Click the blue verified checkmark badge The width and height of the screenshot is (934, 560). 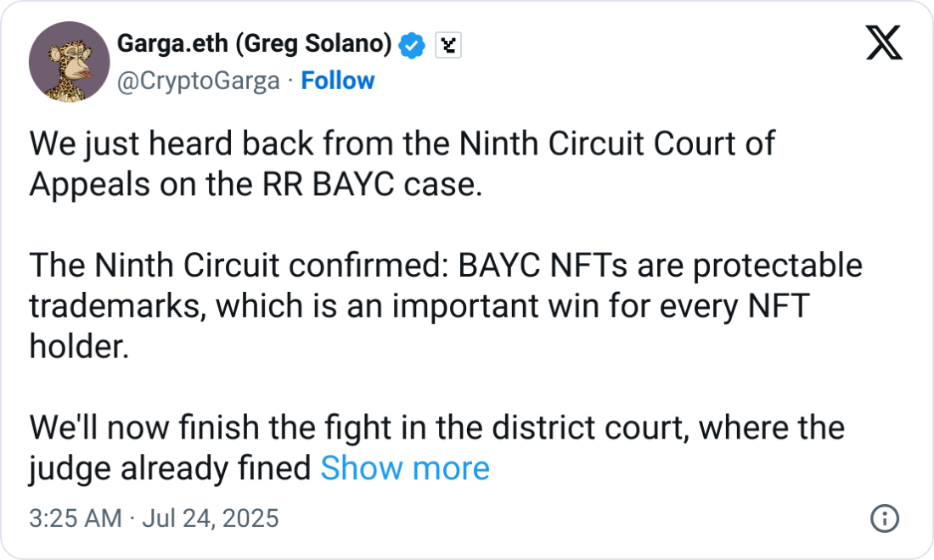(x=413, y=45)
